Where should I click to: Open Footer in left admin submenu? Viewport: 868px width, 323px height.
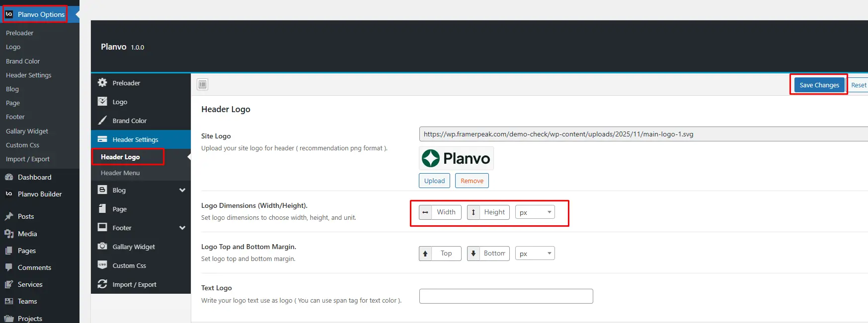click(x=15, y=117)
